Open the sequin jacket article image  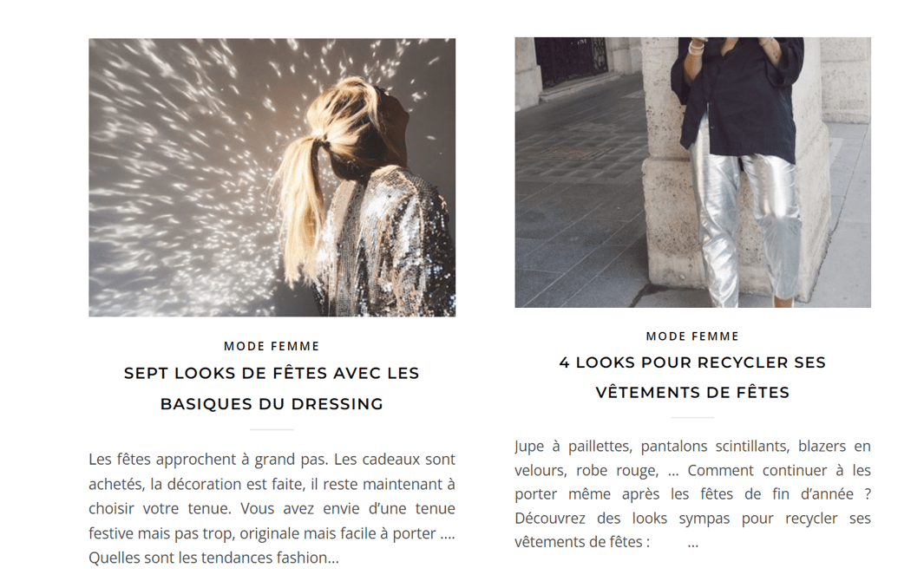tap(272, 178)
